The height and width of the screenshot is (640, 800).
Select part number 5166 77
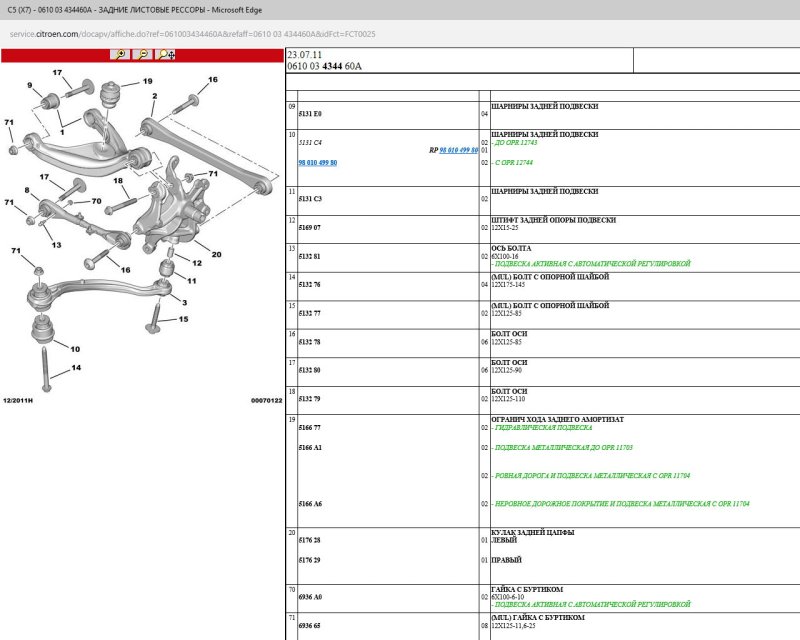point(310,428)
